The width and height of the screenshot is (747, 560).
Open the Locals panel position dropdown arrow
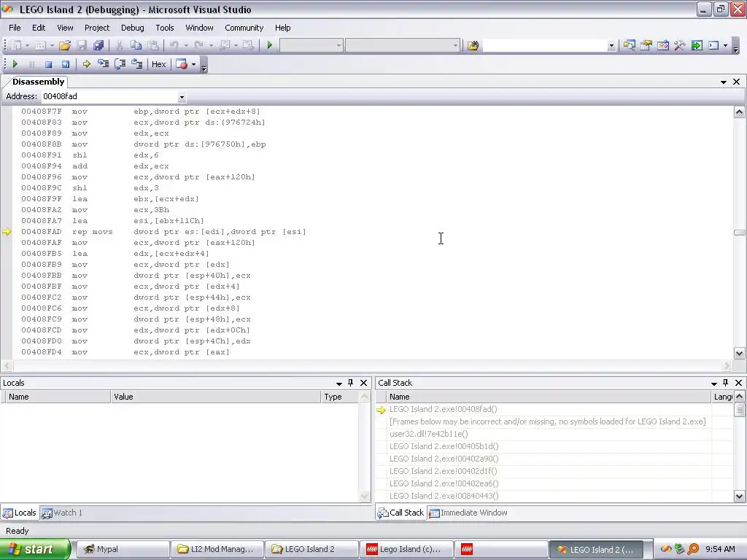pyautogui.click(x=338, y=384)
